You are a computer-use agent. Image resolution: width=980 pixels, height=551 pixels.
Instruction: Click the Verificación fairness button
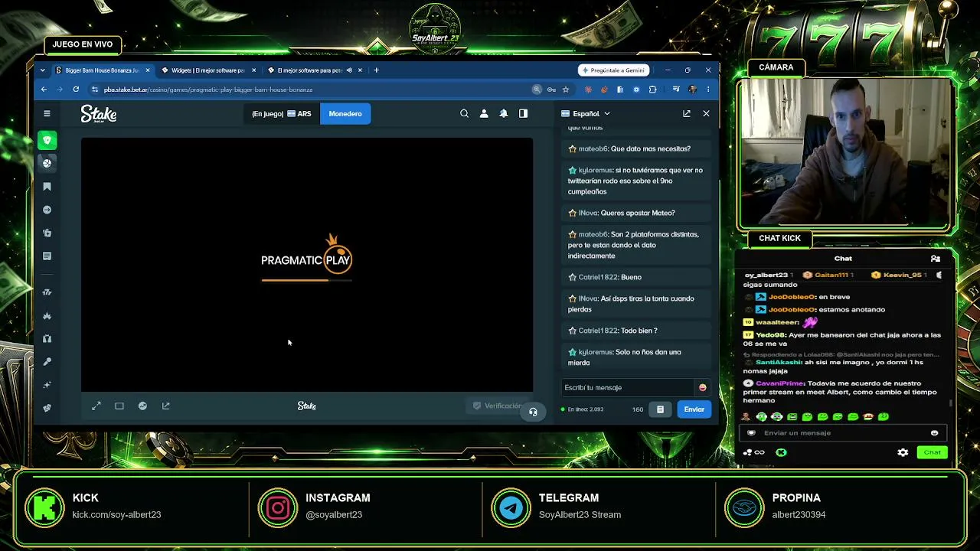point(498,406)
